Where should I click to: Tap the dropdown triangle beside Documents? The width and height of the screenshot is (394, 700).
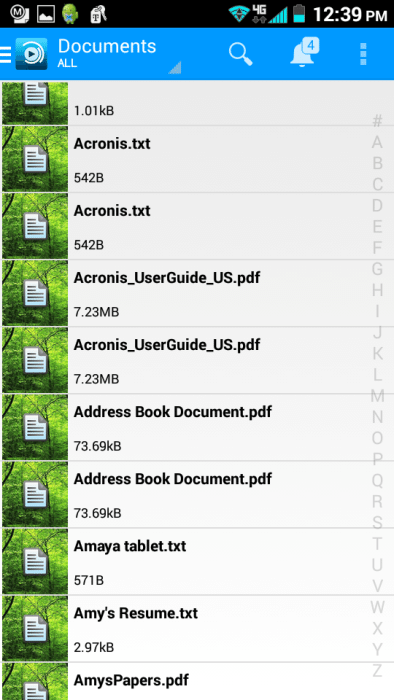(x=175, y=67)
